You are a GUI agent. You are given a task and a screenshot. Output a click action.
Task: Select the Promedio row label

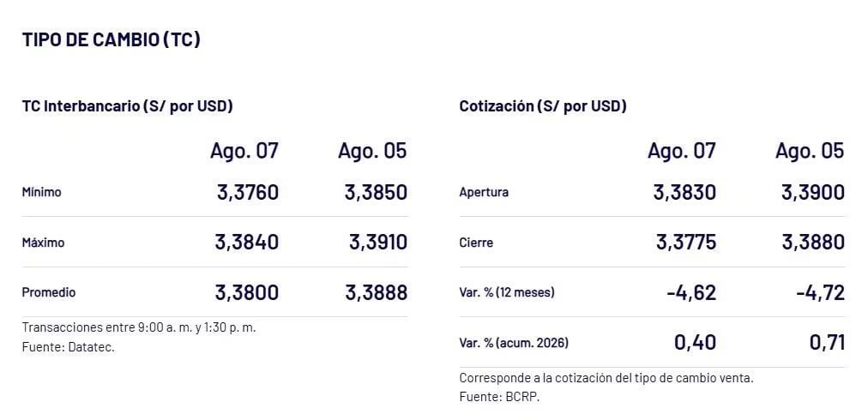click(x=49, y=292)
